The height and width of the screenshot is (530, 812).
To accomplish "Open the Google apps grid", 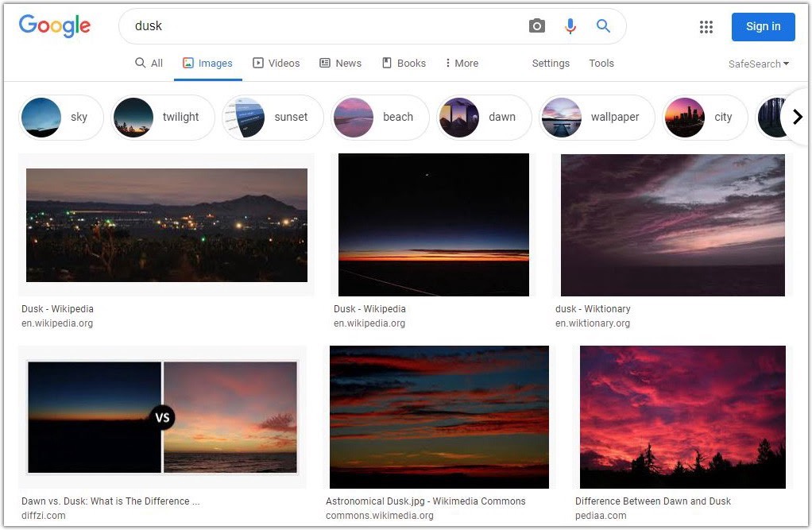I will pyautogui.click(x=706, y=27).
